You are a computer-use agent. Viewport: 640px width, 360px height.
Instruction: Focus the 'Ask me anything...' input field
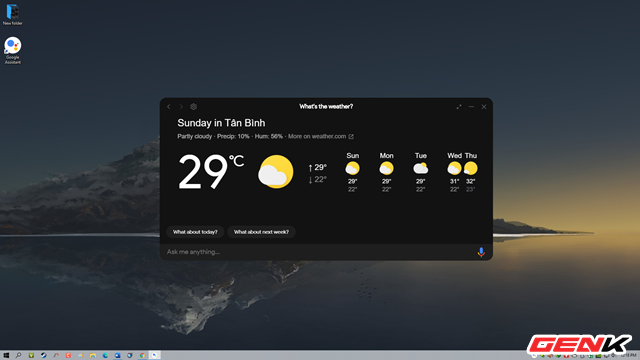tap(318, 252)
